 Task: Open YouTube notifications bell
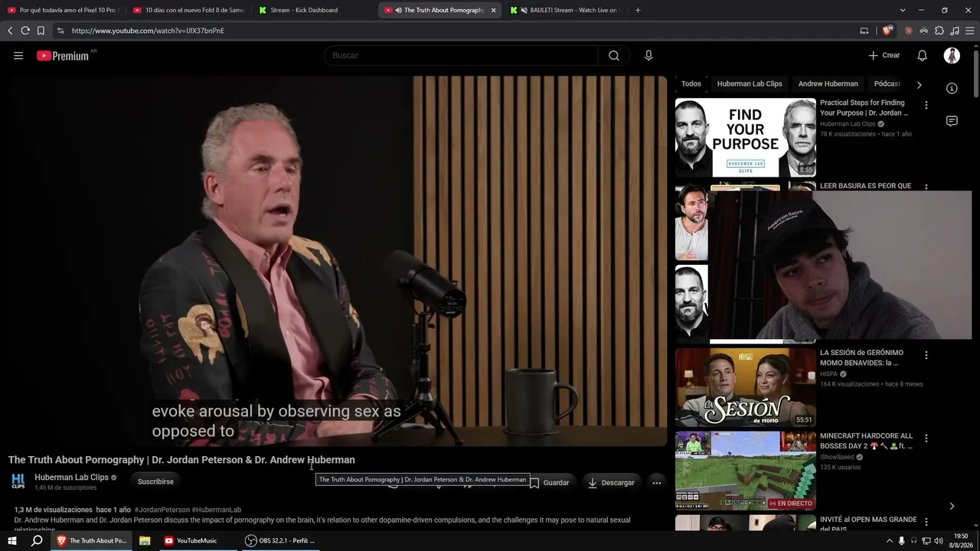click(923, 55)
